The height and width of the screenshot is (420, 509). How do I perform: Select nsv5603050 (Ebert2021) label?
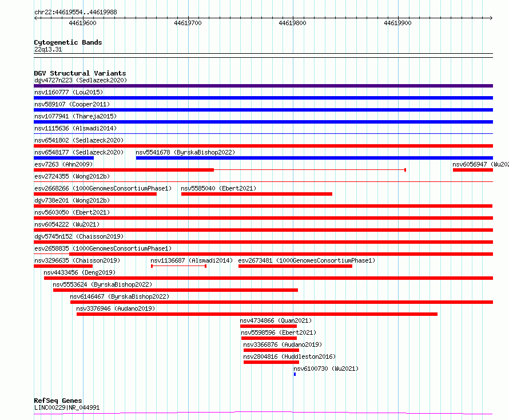(72, 212)
